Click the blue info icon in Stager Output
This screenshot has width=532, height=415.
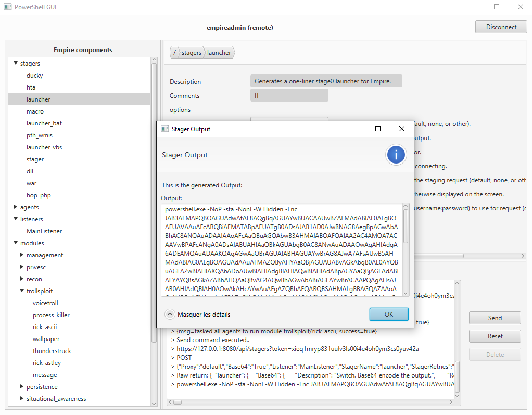coord(396,155)
